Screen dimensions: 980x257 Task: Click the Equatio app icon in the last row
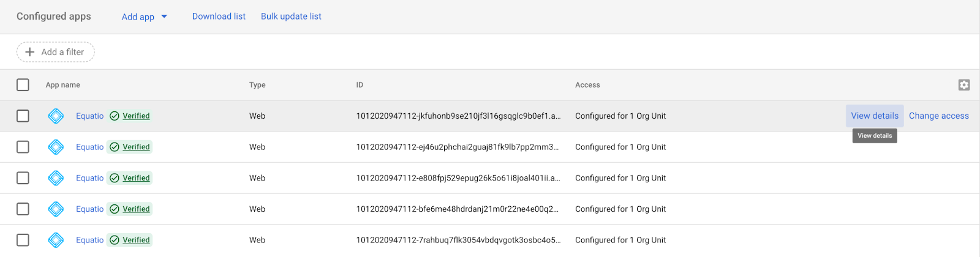point(56,240)
